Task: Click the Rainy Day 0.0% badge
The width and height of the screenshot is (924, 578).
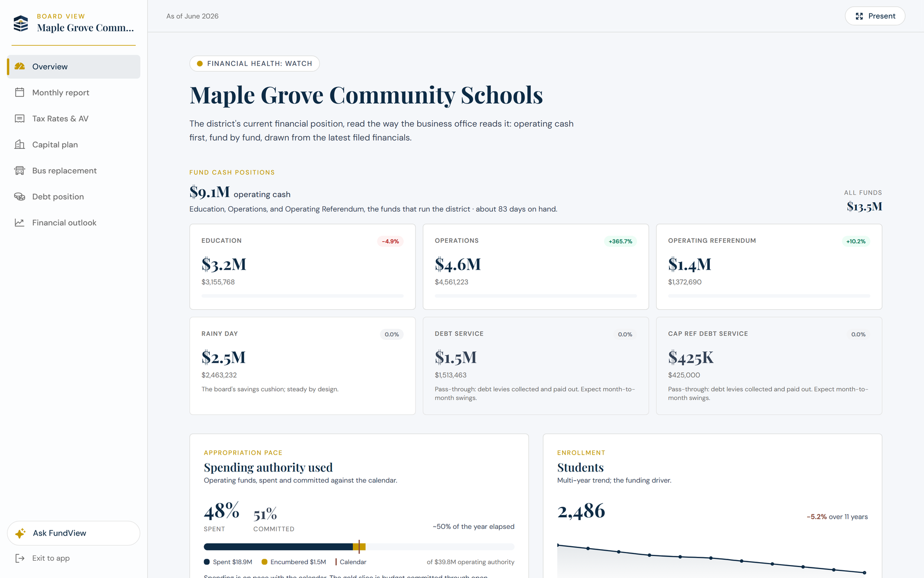Action: 392,334
